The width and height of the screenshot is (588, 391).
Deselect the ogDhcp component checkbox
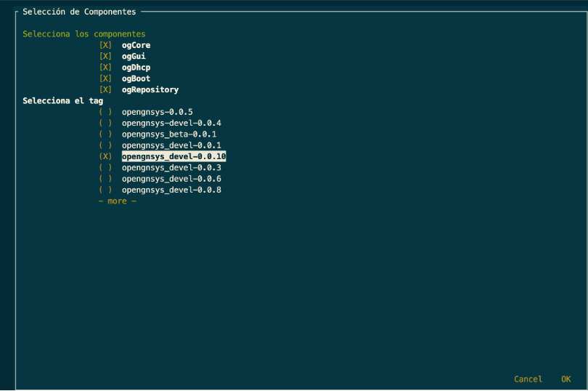pyautogui.click(x=105, y=68)
